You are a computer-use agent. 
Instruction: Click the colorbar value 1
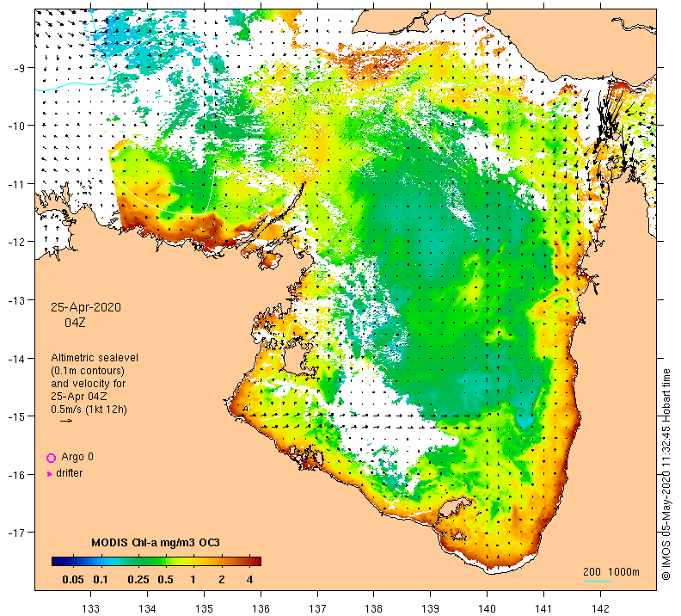pos(193,580)
